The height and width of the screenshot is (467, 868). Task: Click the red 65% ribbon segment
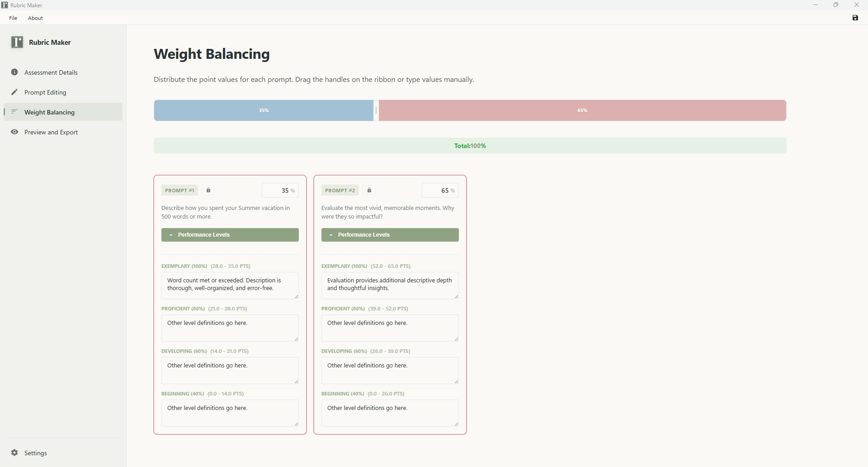582,110
